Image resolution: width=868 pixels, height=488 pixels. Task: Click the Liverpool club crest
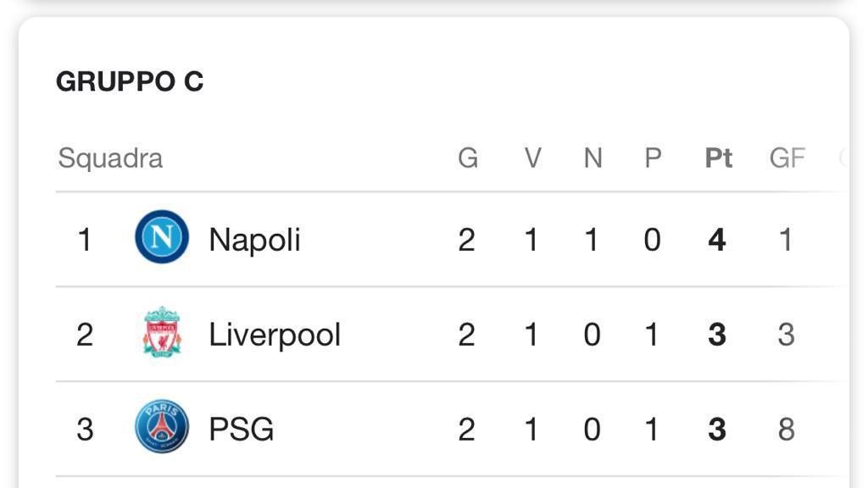click(x=161, y=333)
